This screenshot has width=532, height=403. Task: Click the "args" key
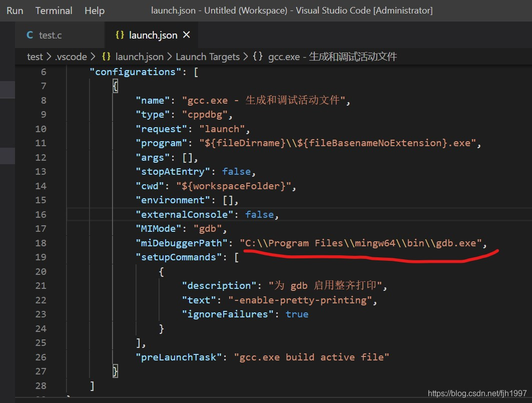(153, 158)
